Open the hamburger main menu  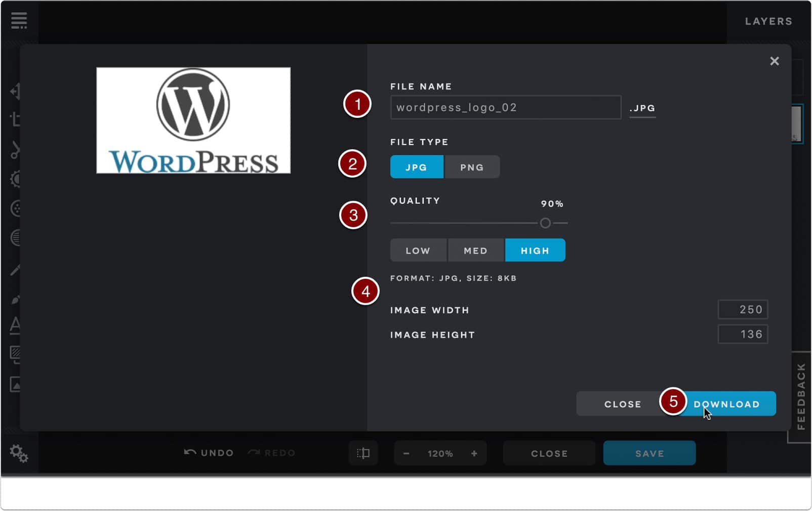(x=19, y=20)
